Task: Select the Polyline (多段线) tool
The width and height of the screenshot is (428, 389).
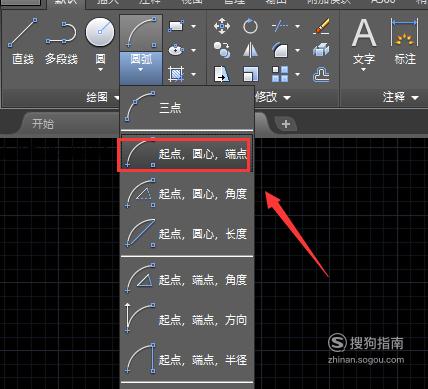Action: coord(61,41)
